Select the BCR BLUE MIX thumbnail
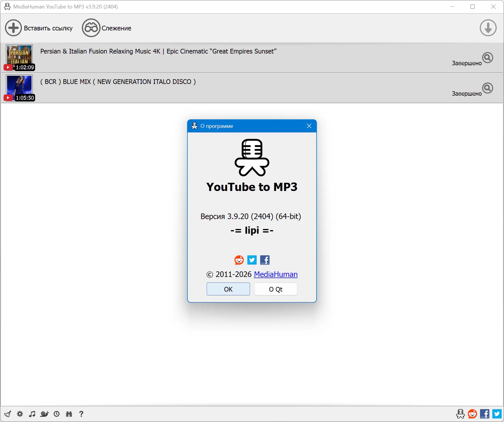Image resolution: width=504 pixels, height=422 pixels. click(19, 88)
